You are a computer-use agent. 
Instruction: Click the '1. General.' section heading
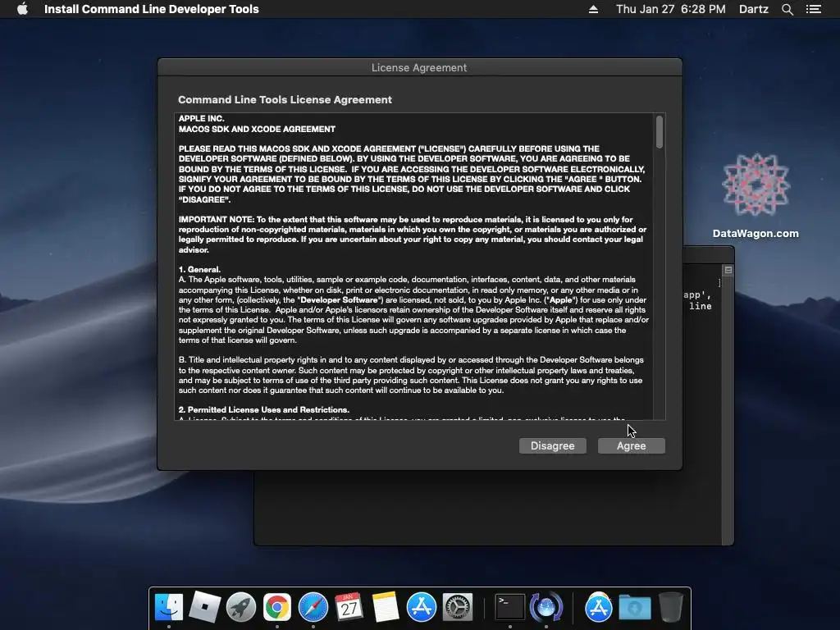[200, 269]
